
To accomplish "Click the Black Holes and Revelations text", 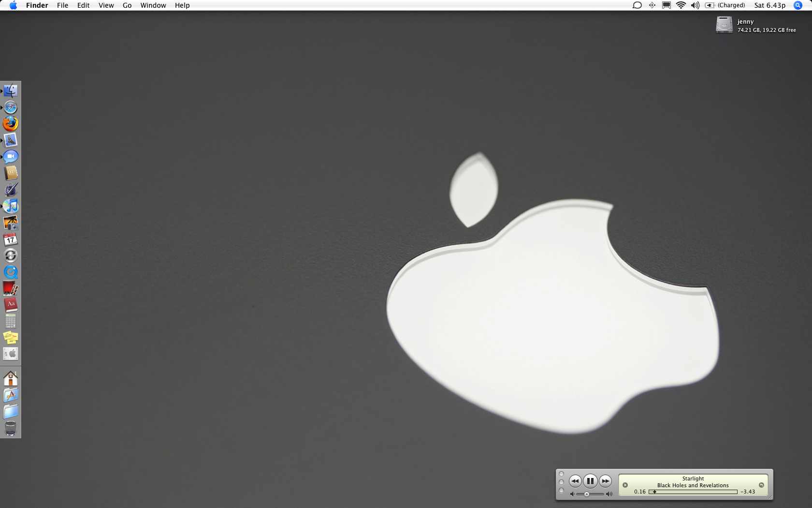I will 693,485.
